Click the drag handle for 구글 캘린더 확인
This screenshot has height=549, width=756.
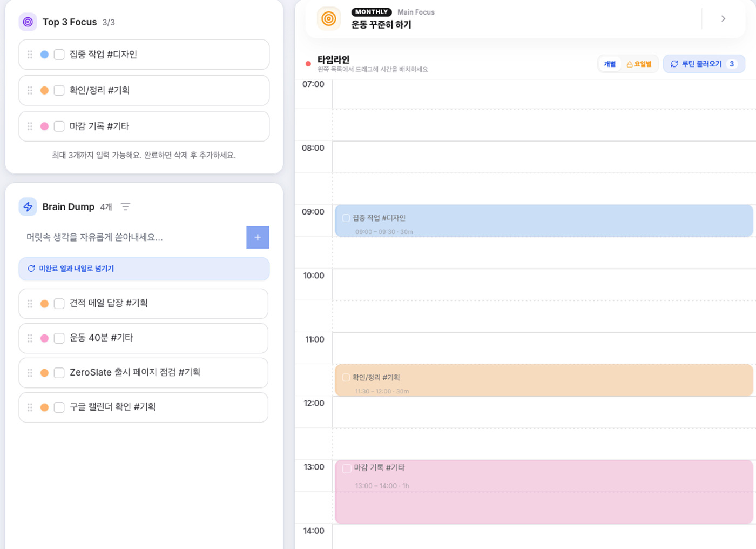pyautogui.click(x=30, y=407)
